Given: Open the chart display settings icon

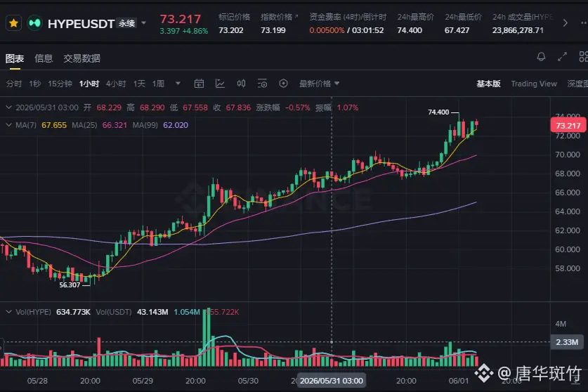Looking at the screenshot, I should pyautogui.click(x=262, y=84).
